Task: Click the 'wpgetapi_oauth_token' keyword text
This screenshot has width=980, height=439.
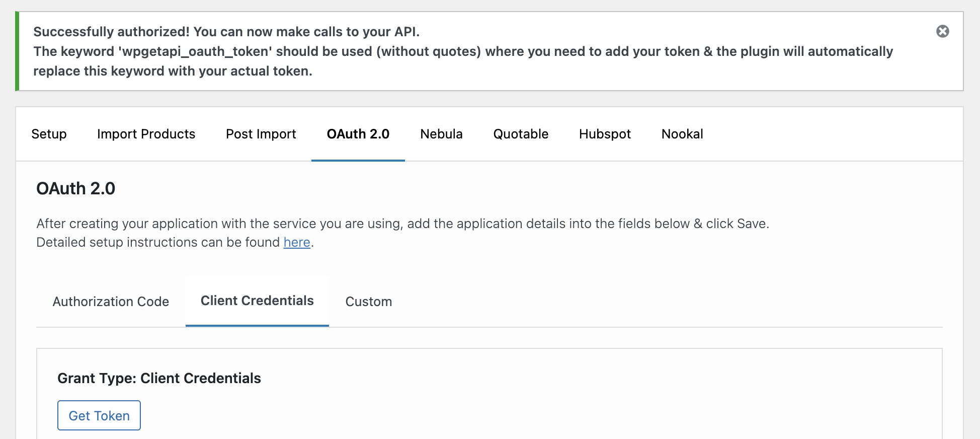Action: coord(195,51)
